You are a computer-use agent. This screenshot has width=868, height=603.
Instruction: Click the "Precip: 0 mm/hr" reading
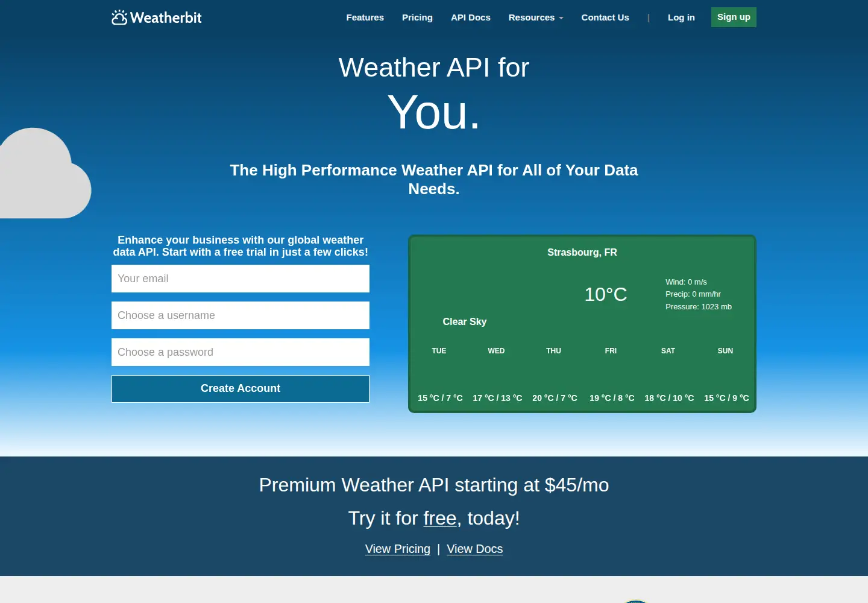(x=693, y=294)
